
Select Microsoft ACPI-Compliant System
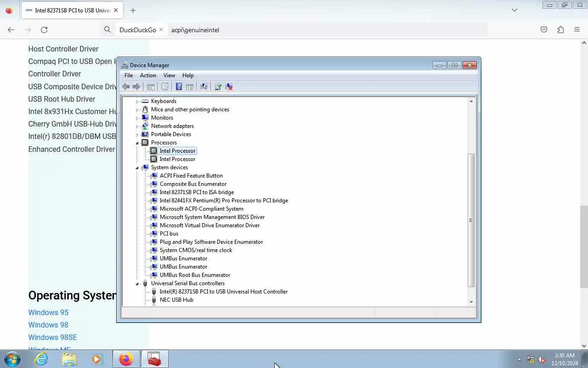pyautogui.click(x=201, y=209)
